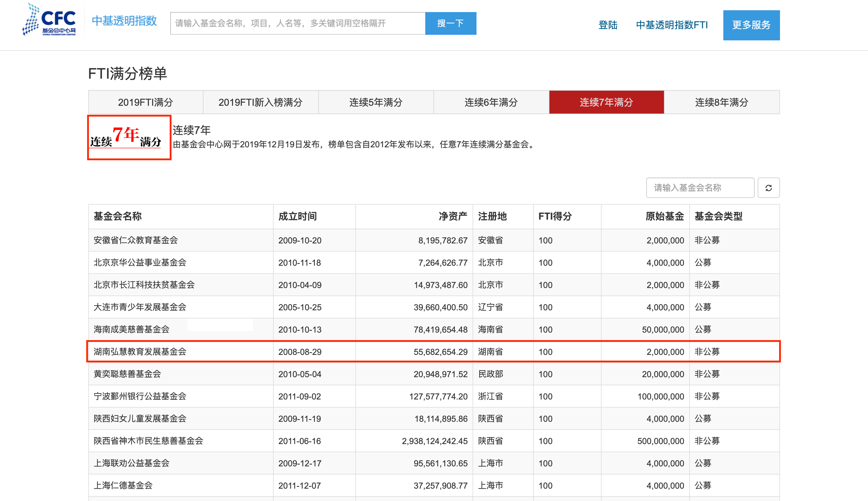Click the 登陆 login link
Screen dimensions: 868x501
608,25
